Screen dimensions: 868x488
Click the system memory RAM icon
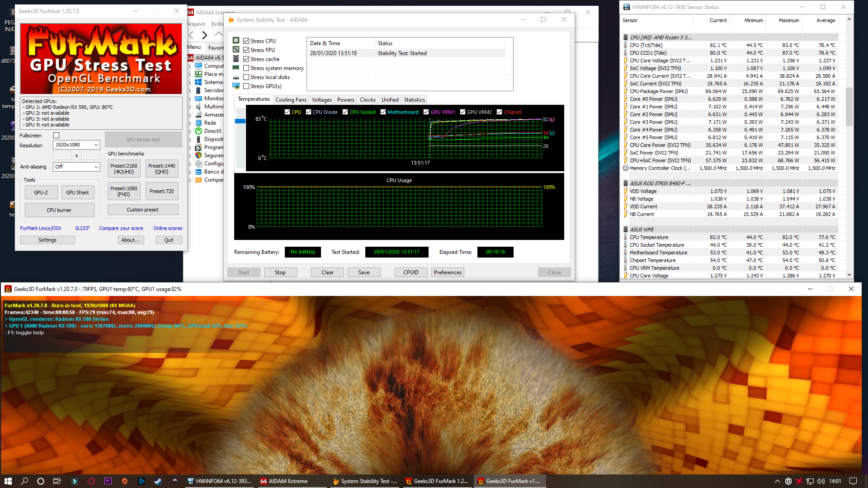(236, 68)
